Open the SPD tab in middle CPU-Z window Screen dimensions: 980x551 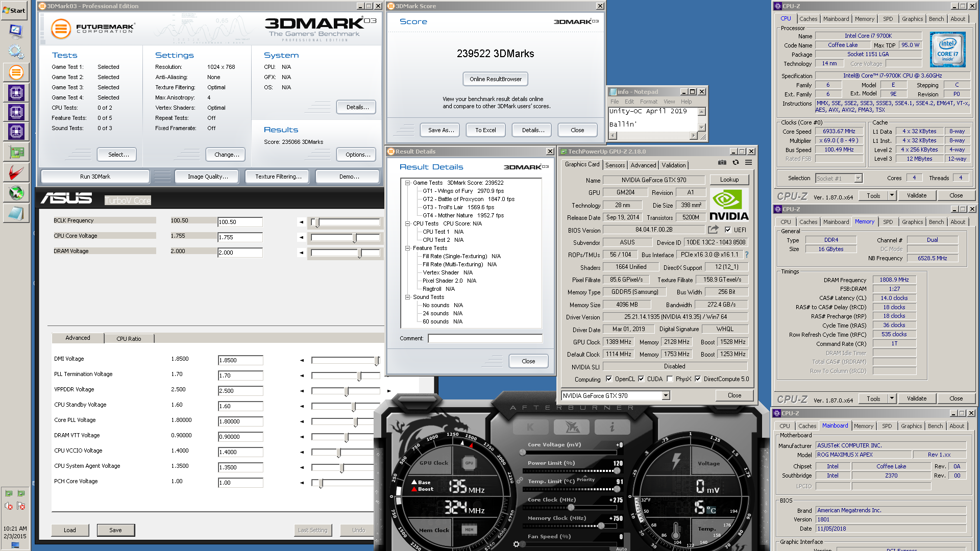click(x=888, y=222)
